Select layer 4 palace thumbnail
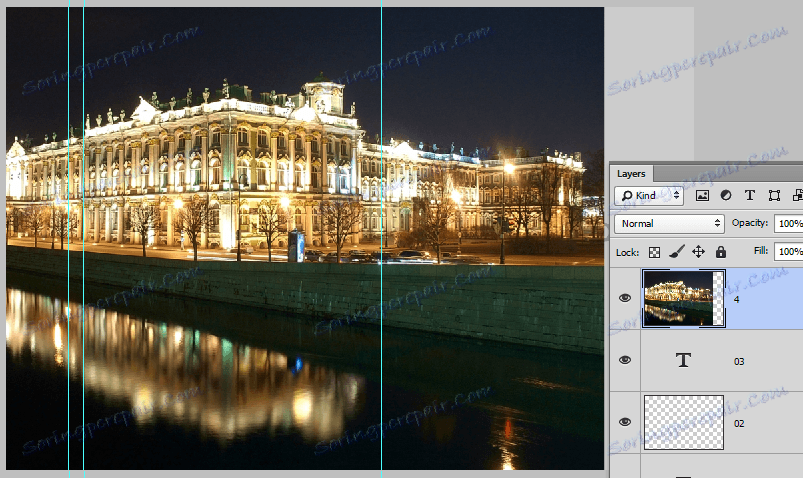The width and height of the screenshot is (803, 478). click(x=684, y=298)
